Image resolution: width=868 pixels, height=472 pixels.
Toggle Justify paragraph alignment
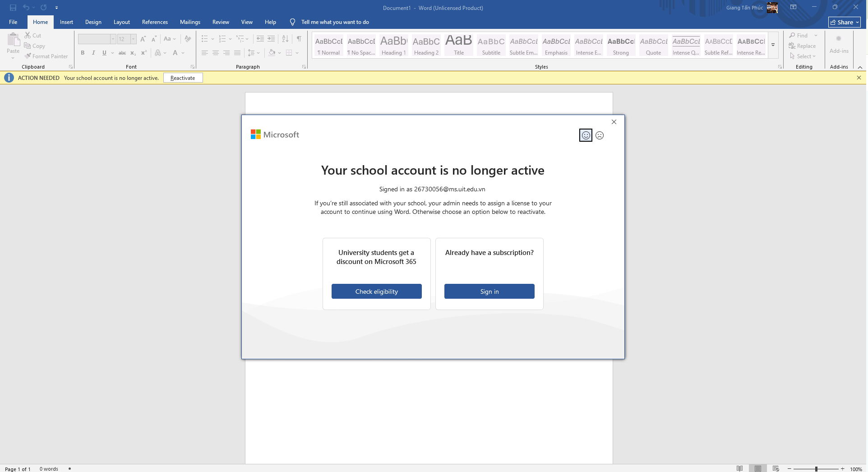[237, 53]
